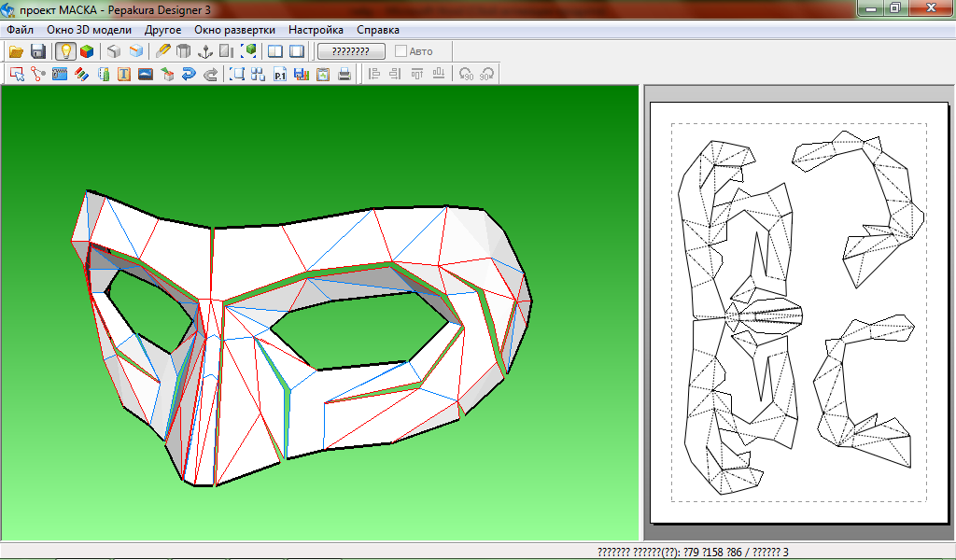Screen dimensions: 956x560
Task: Toggle the light bulb lighting button
Action: 65,51
